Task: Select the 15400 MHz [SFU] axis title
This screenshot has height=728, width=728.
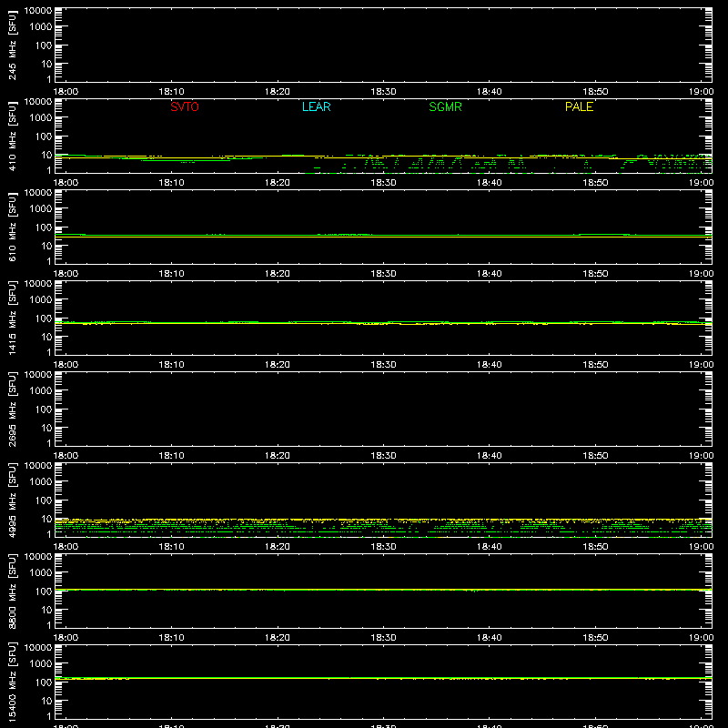Action: point(12,682)
